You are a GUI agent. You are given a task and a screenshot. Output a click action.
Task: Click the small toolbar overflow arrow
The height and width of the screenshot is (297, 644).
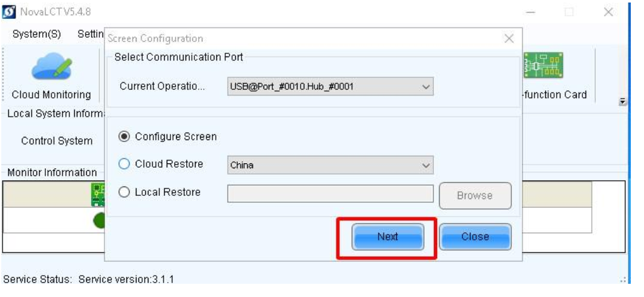coord(623,101)
